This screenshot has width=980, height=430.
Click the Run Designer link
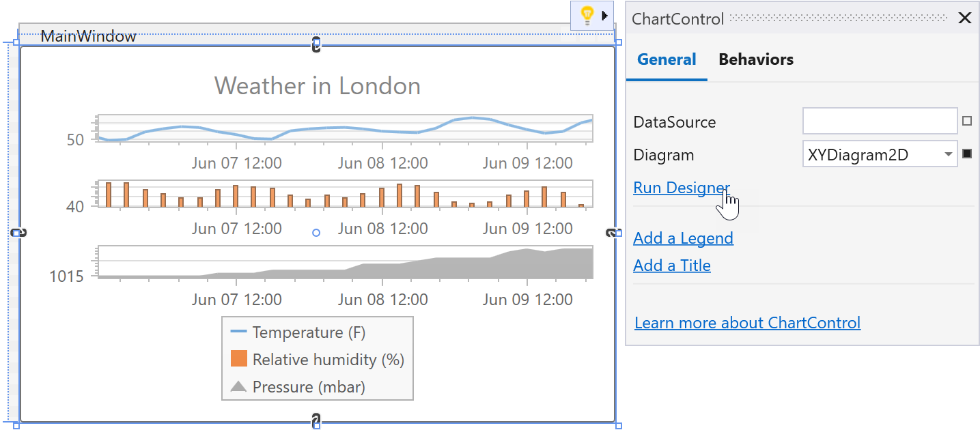(x=681, y=188)
